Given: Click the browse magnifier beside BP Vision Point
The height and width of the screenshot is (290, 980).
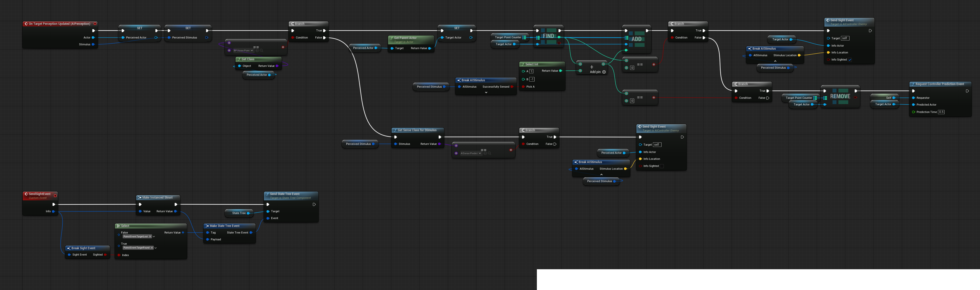Looking at the screenshot, I should pyautogui.click(x=261, y=51).
